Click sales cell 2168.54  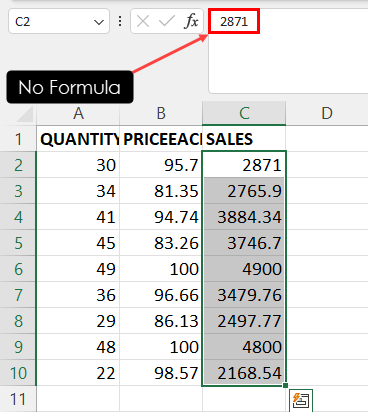tap(244, 373)
